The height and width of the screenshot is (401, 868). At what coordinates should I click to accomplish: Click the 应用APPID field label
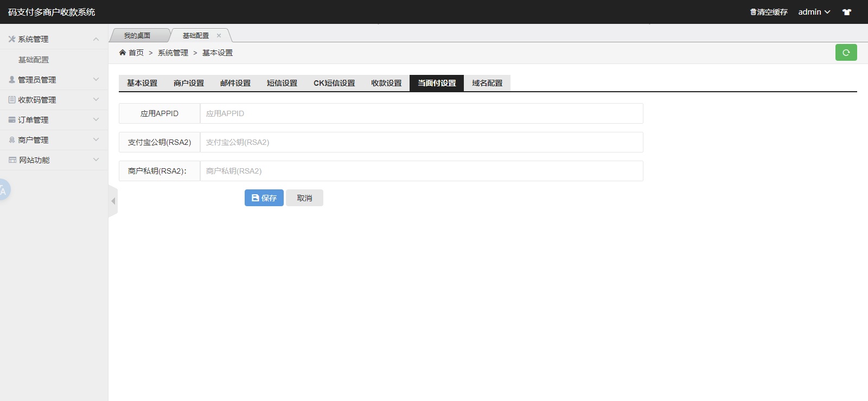tap(159, 113)
